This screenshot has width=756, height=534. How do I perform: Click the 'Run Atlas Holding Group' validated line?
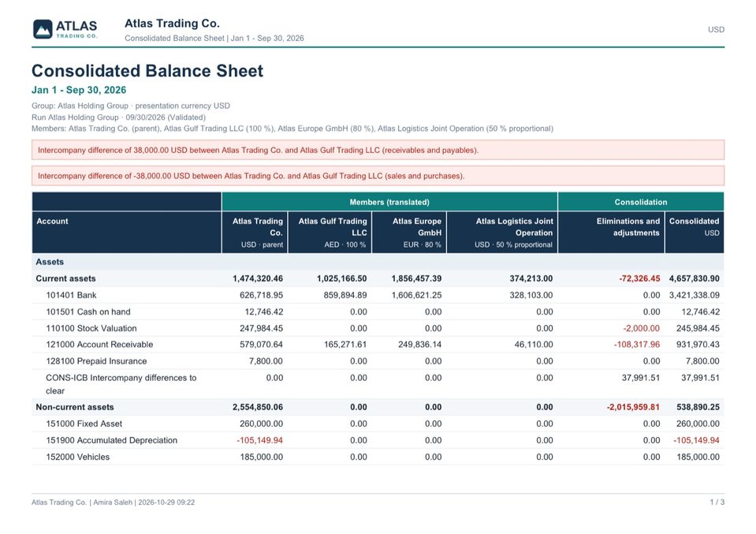(118, 118)
